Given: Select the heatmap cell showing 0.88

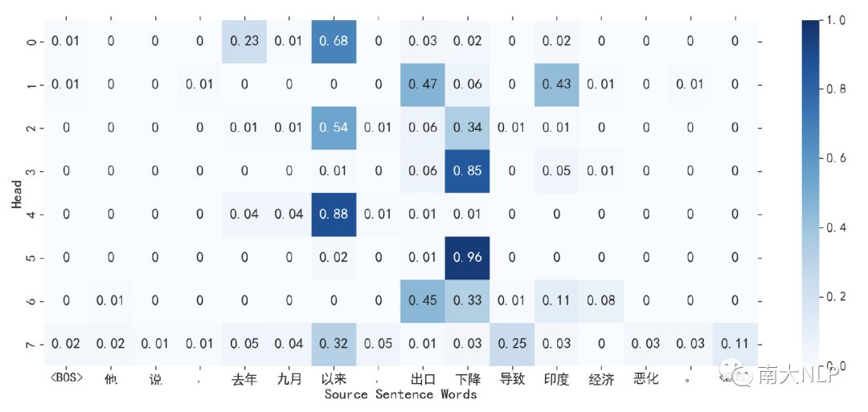Looking at the screenshot, I should [x=334, y=214].
